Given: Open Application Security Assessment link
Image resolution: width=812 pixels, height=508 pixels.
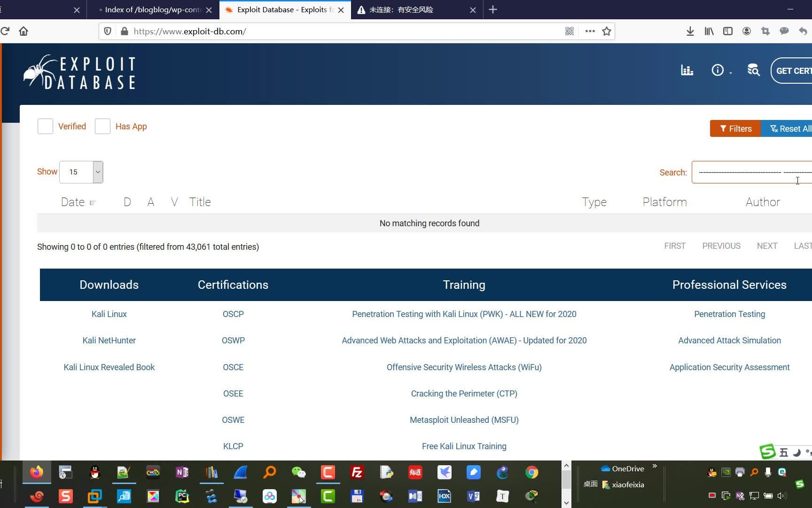Looking at the screenshot, I should 729,367.
